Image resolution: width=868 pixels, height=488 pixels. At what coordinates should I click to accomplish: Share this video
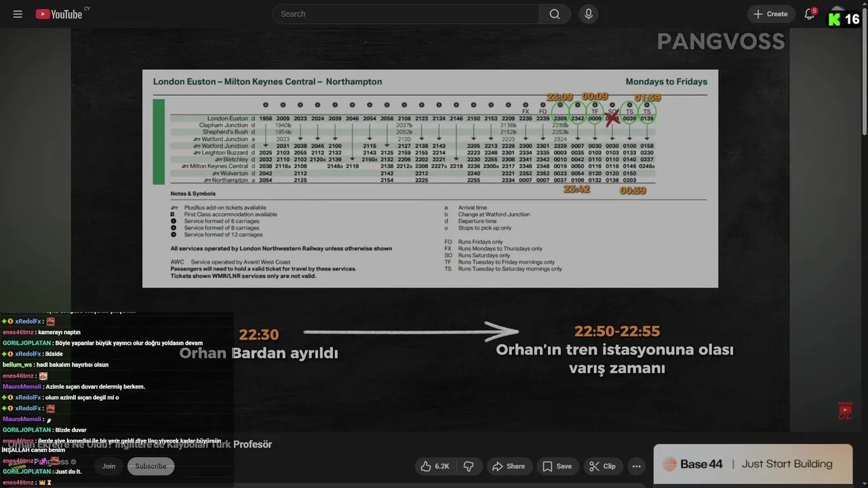point(509,466)
